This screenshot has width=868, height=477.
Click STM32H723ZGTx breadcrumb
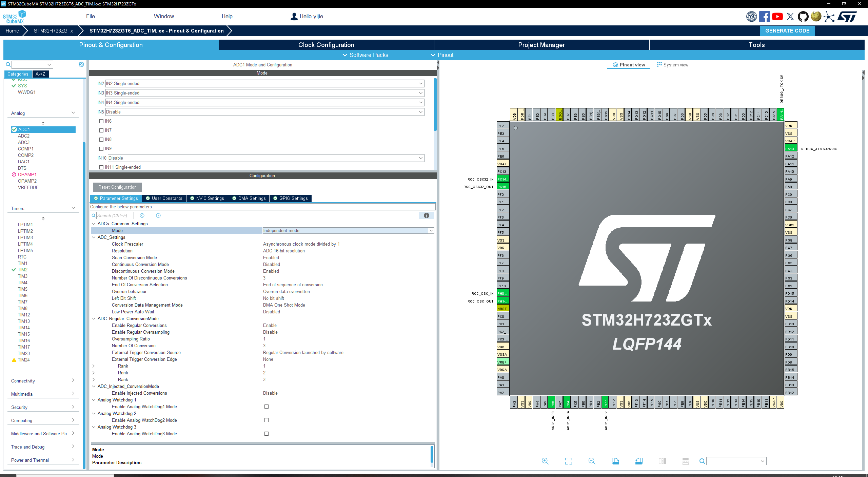click(x=53, y=30)
